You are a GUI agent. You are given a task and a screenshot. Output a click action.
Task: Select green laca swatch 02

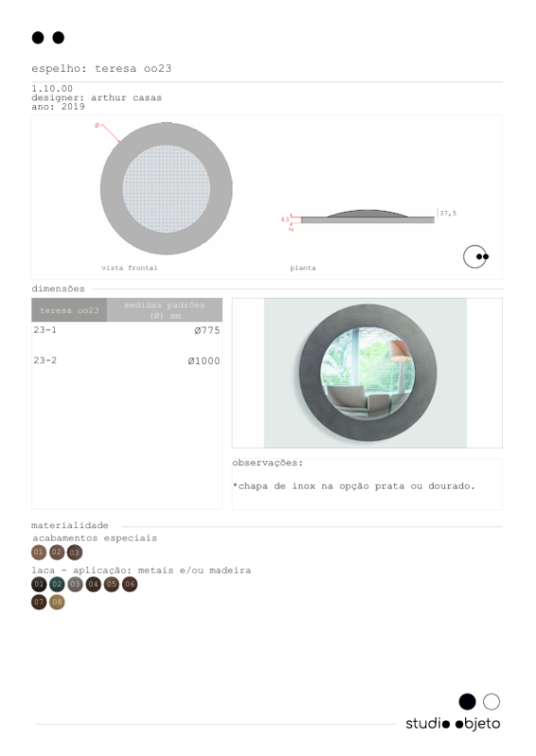57,584
